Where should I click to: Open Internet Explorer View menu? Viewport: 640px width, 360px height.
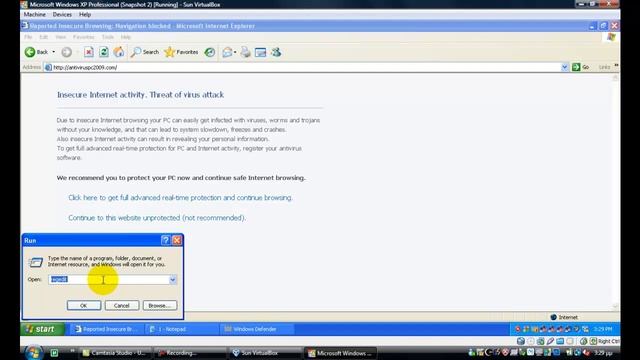click(60, 37)
